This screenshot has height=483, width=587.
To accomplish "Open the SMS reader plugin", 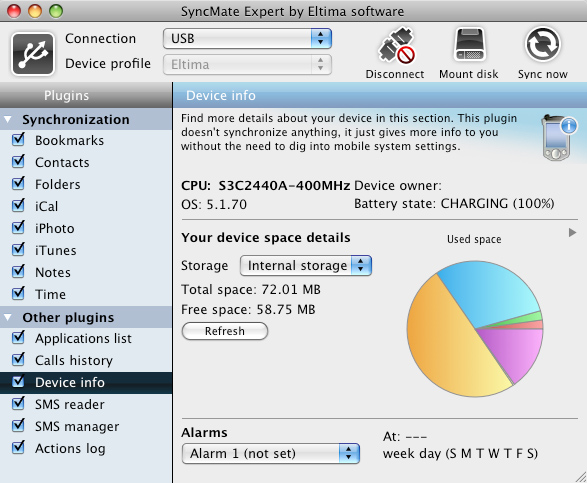I will [86, 404].
